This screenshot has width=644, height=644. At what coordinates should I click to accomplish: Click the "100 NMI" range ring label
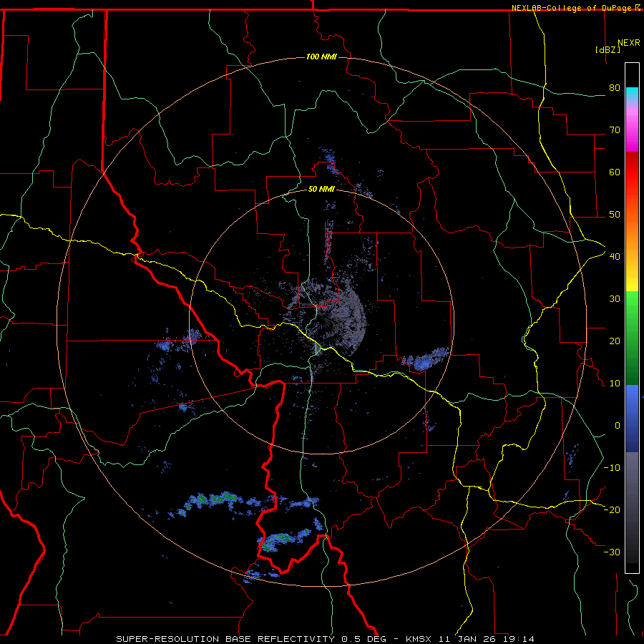coord(321,57)
